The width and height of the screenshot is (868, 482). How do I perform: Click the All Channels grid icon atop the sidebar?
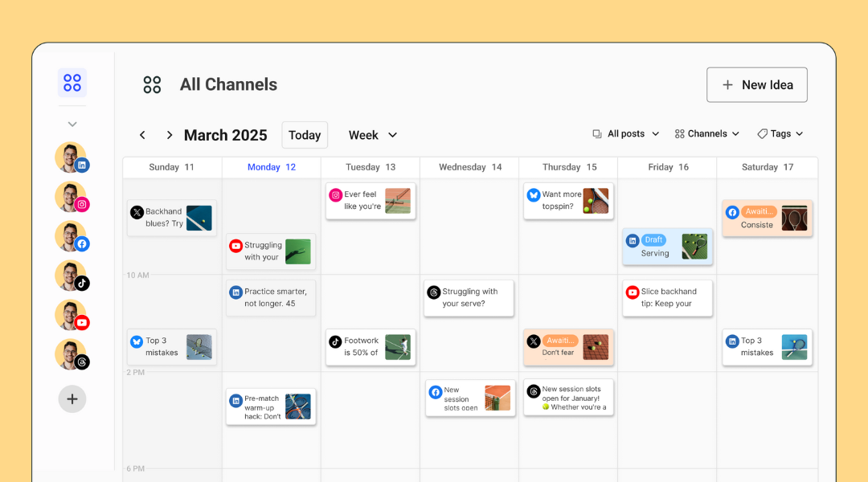click(x=72, y=82)
